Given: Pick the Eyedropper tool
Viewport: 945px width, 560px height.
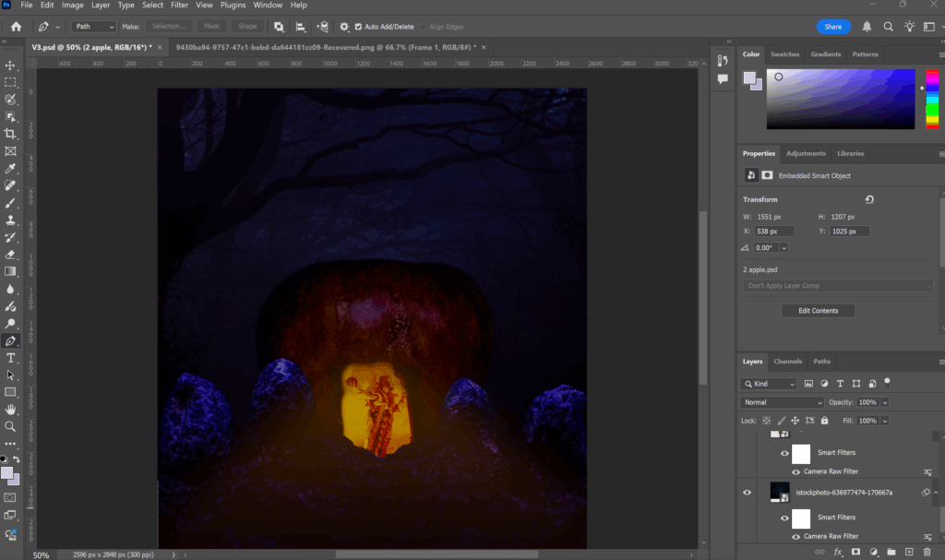Looking at the screenshot, I should pyautogui.click(x=10, y=169).
